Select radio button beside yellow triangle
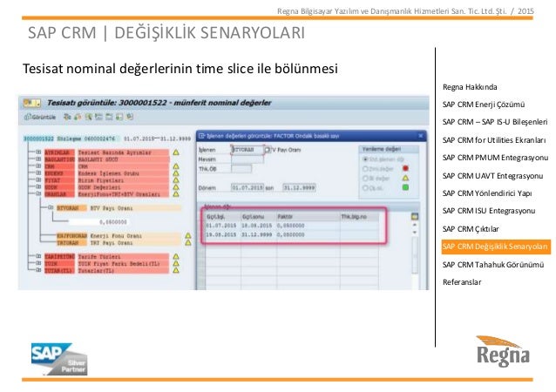Screen dimensions: 556x392 pyautogui.click(x=365, y=179)
